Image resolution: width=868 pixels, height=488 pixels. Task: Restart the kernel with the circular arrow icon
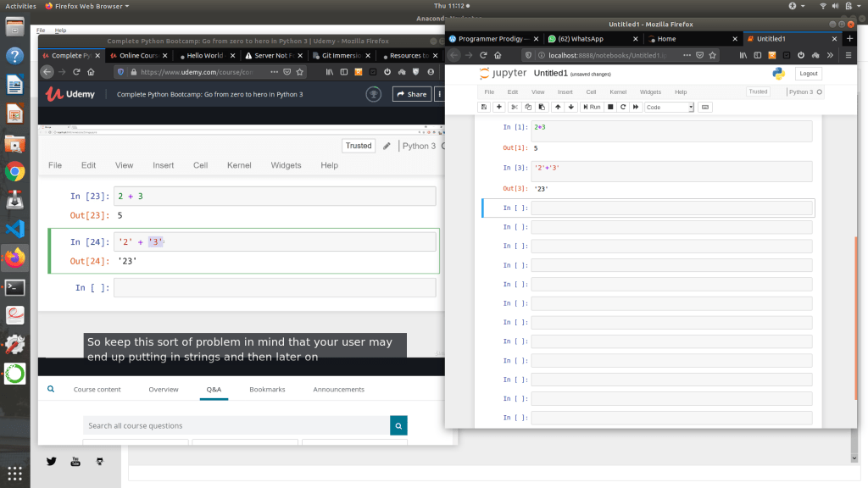623,108
